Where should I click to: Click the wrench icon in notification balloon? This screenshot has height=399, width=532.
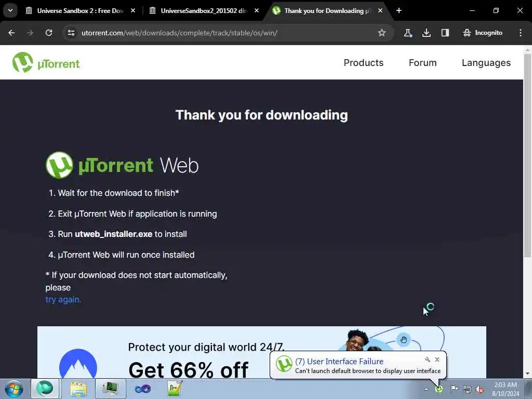(x=428, y=360)
